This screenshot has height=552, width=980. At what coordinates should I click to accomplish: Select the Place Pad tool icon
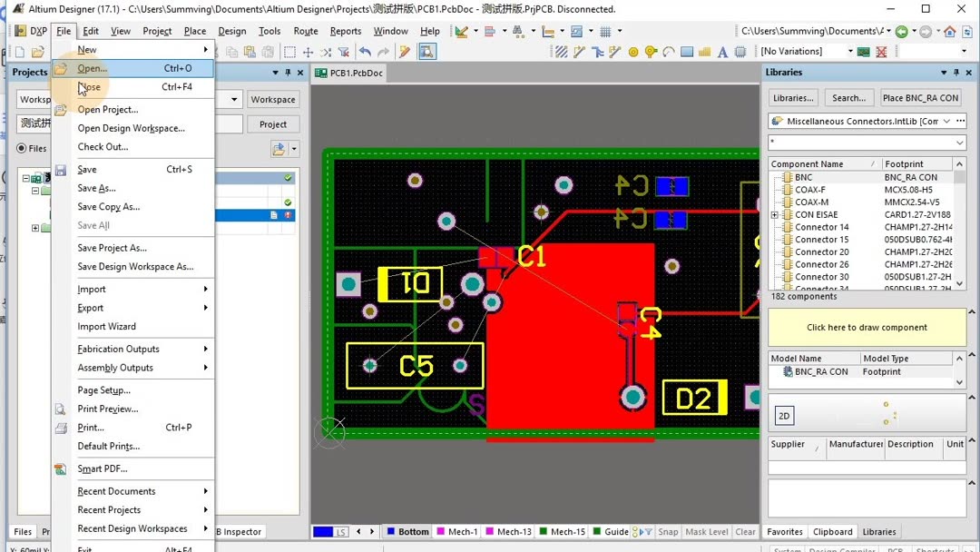click(x=633, y=52)
